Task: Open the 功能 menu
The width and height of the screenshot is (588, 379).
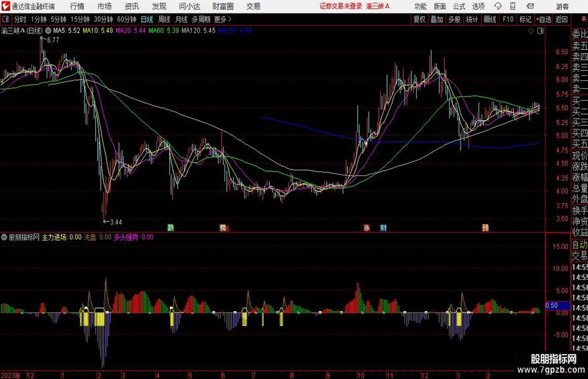Action: (x=421, y=6)
